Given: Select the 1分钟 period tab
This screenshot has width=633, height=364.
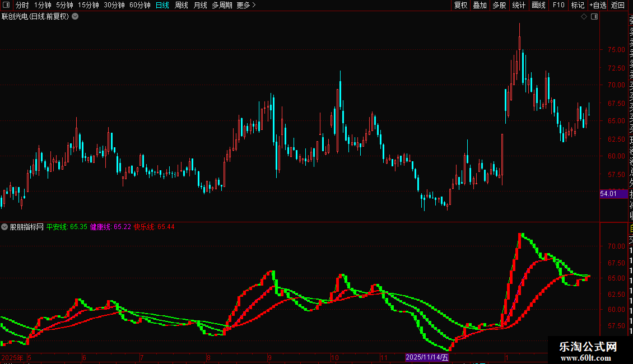Looking at the screenshot, I should (x=43, y=5).
